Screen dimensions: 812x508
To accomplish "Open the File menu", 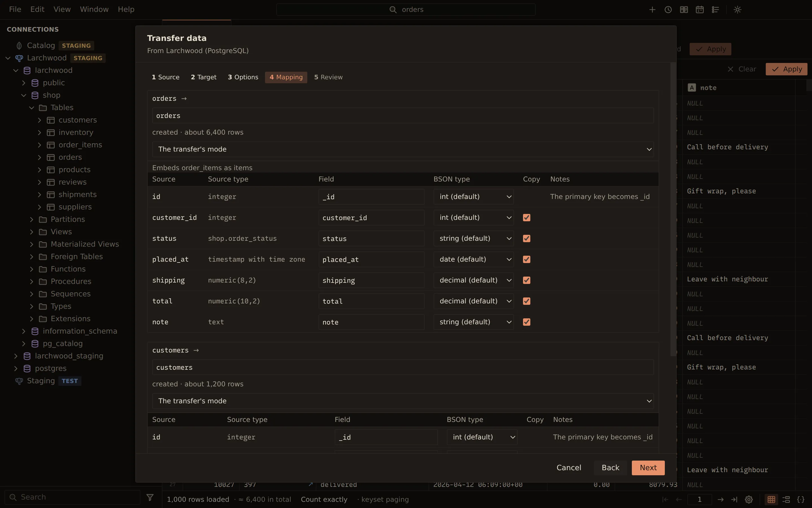I will click(x=15, y=9).
